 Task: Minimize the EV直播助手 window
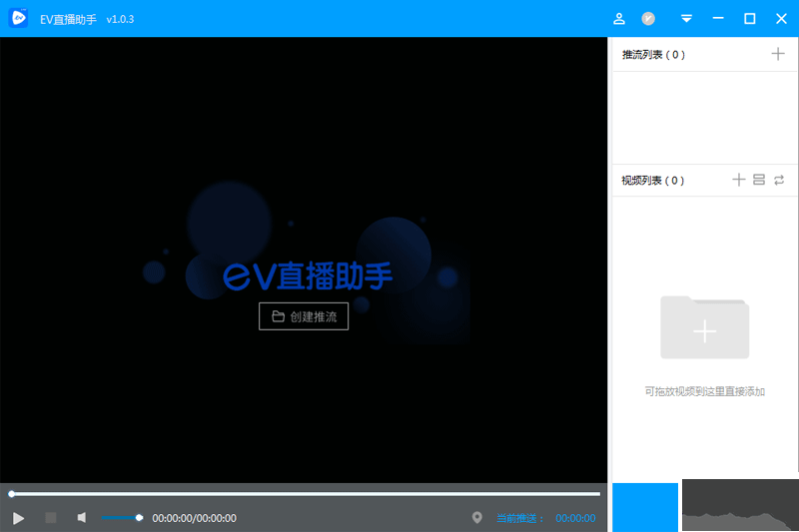click(718, 19)
